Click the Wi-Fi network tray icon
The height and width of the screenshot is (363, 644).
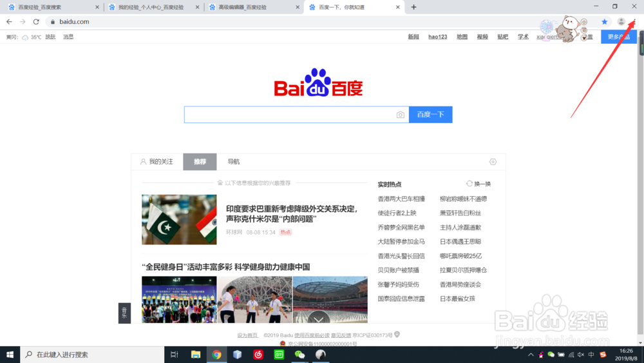pyautogui.click(x=571, y=355)
